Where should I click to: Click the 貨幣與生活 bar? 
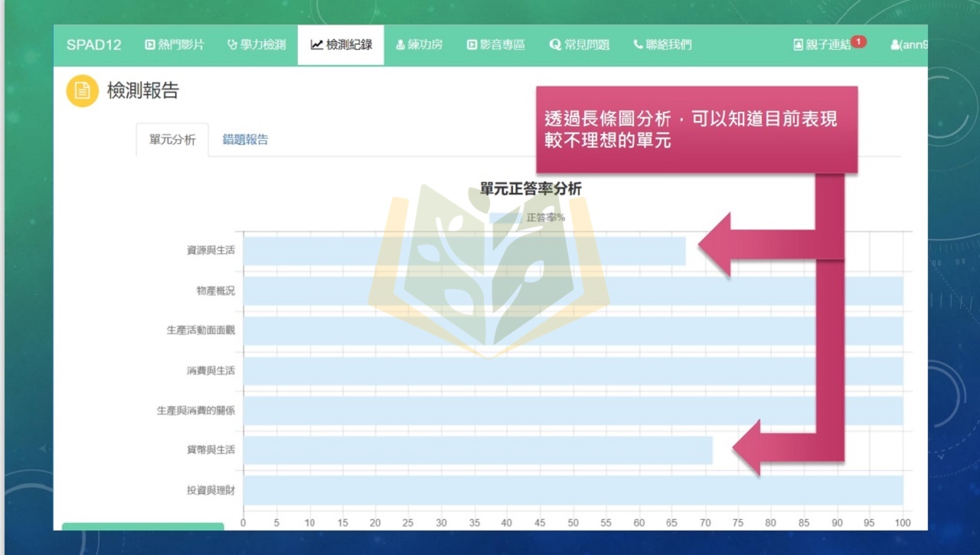[478, 450]
